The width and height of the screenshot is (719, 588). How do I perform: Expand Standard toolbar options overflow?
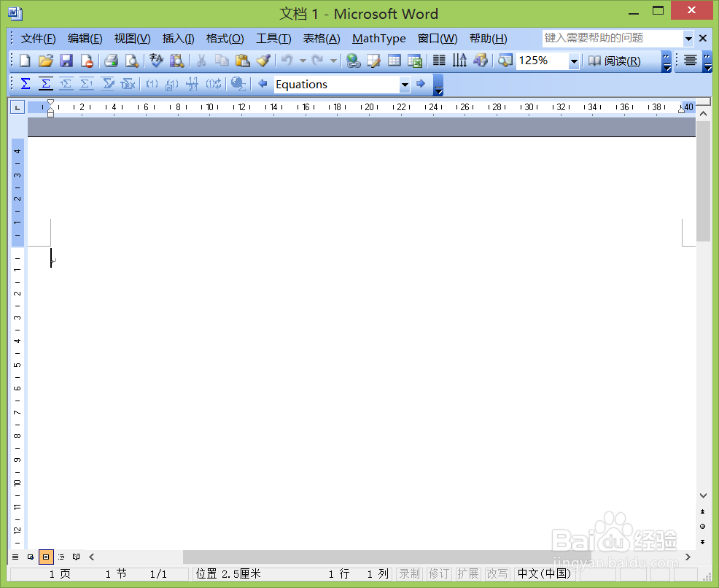tap(666, 61)
